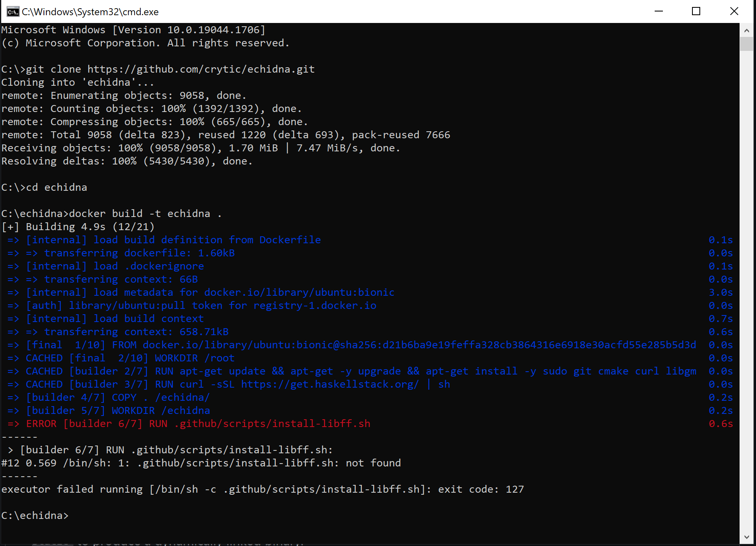Click the 'Compressing objects: 100%' line

(155, 122)
